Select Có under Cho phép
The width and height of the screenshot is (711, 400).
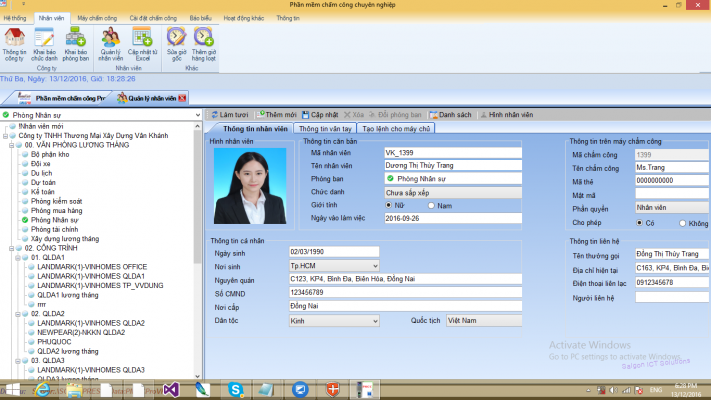tap(639, 223)
